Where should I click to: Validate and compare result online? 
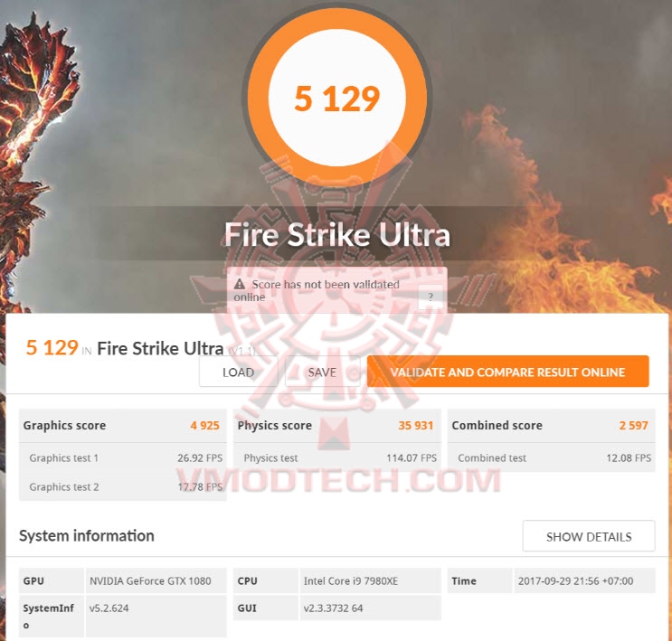(508, 372)
